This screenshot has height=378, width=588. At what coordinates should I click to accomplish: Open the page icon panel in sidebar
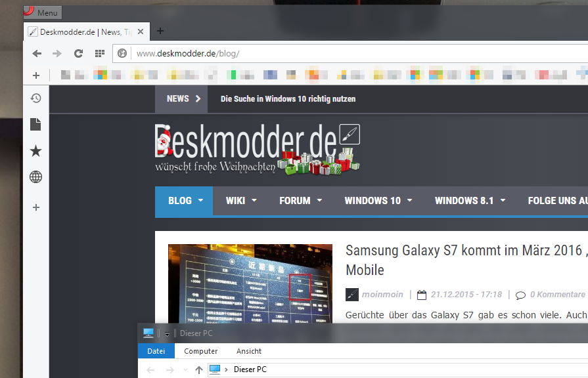point(35,125)
